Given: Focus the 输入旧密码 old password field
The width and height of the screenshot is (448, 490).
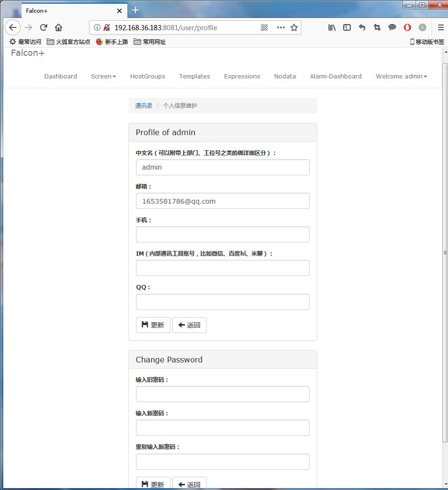Looking at the screenshot, I should coord(222,394).
